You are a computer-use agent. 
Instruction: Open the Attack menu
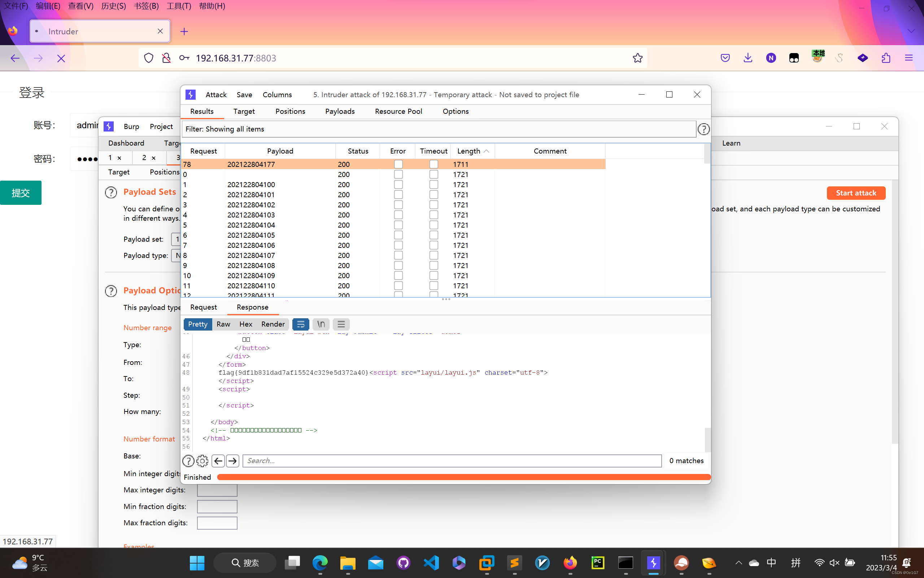pos(216,95)
